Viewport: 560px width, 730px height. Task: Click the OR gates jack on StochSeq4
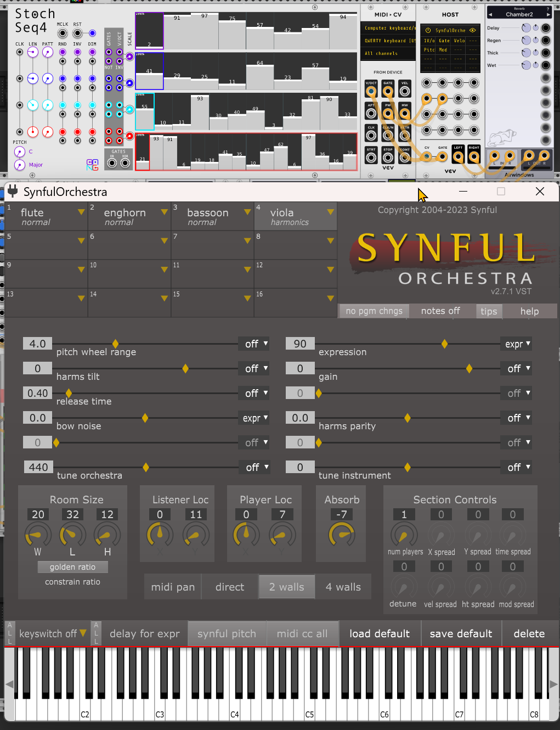click(112, 163)
